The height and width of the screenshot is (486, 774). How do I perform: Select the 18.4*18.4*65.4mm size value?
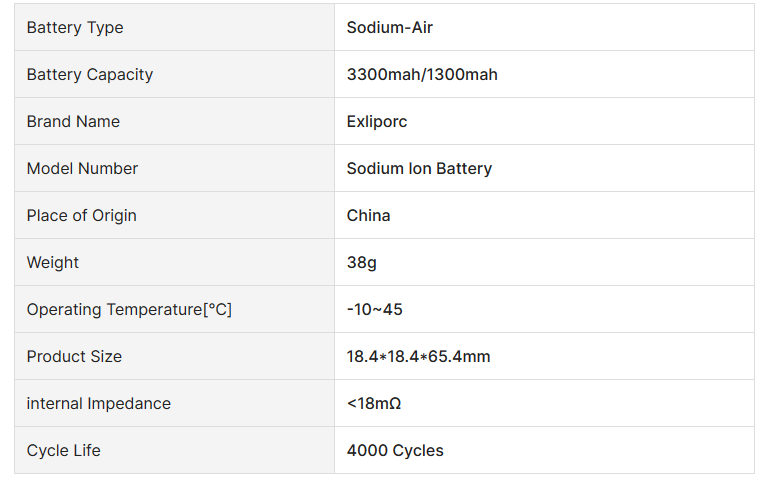pos(418,357)
